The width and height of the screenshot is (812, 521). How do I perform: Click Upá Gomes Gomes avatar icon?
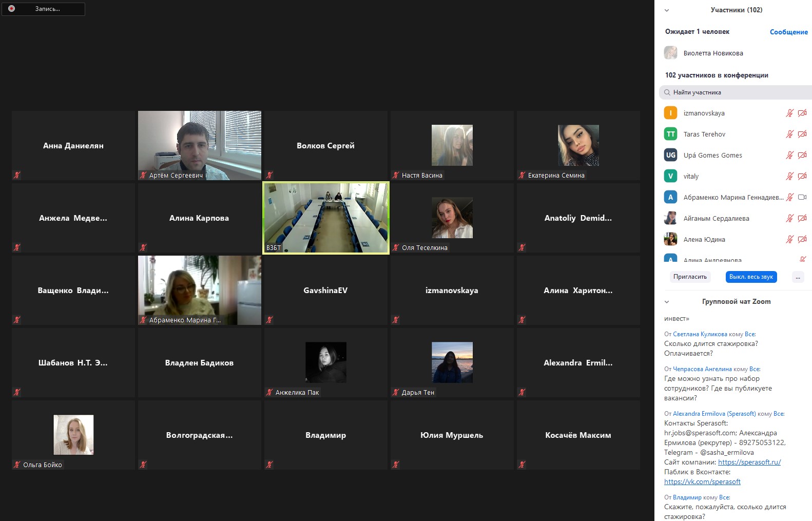(x=670, y=155)
